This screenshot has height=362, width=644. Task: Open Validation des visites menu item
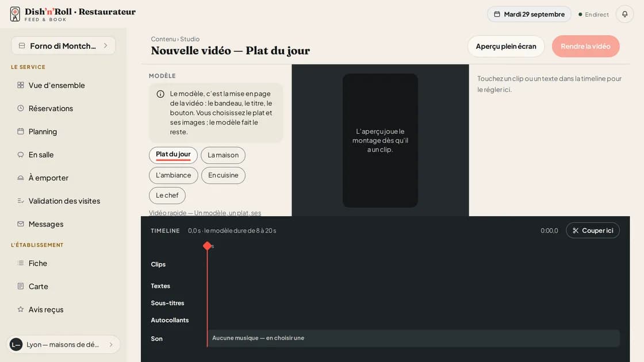(63, 201)
